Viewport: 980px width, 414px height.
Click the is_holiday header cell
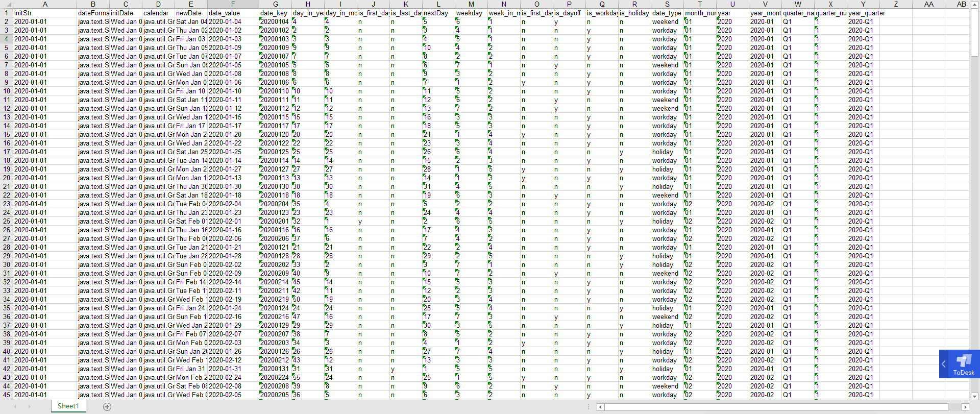point(634,13)
